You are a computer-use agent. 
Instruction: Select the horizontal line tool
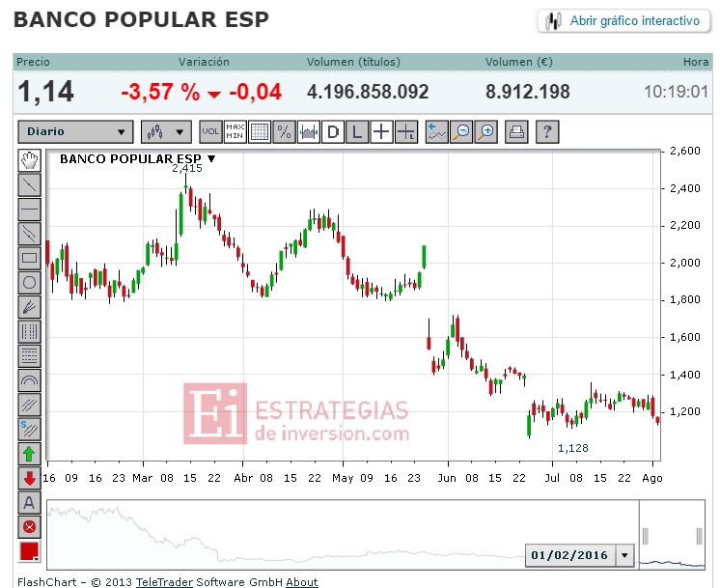click(29, 210)
